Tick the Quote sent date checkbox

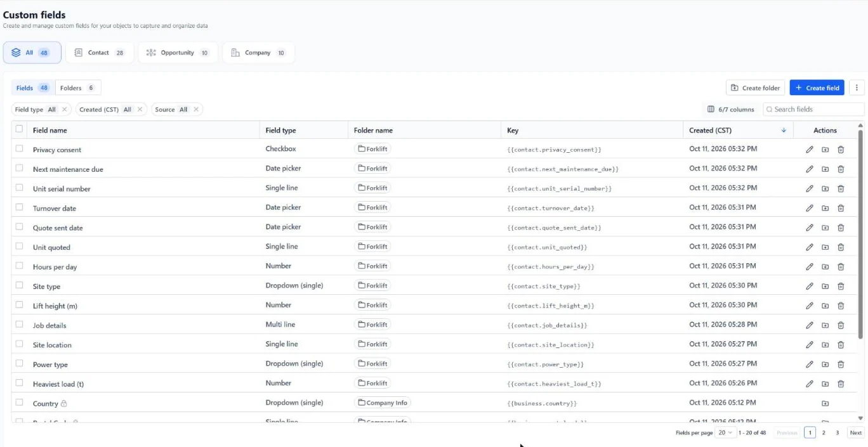(x=19, y=226)
